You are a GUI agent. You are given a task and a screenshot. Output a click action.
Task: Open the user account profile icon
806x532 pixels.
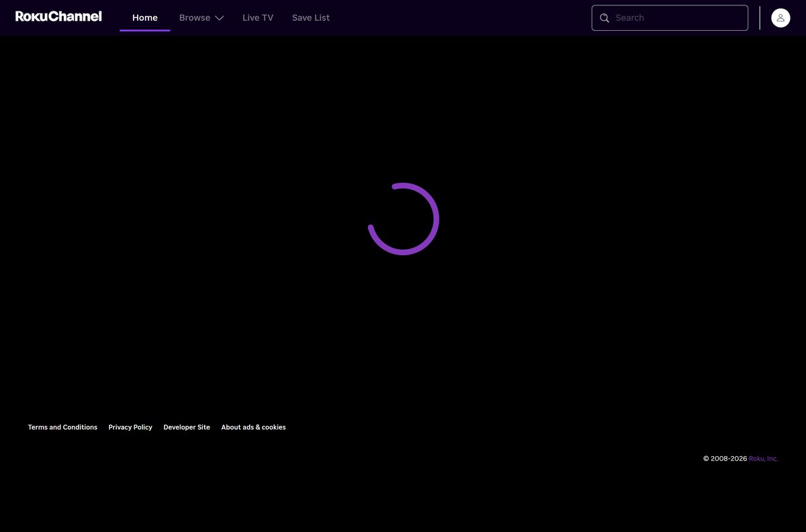[780, 18]
